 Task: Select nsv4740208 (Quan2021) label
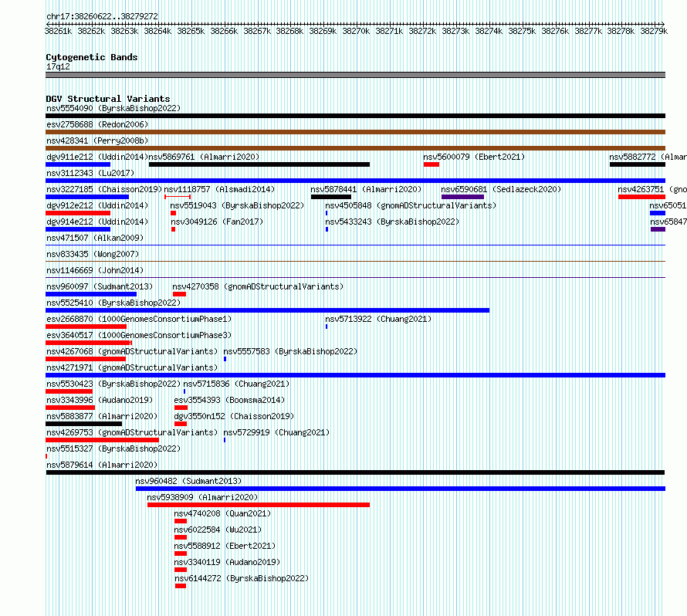point(222,513)
